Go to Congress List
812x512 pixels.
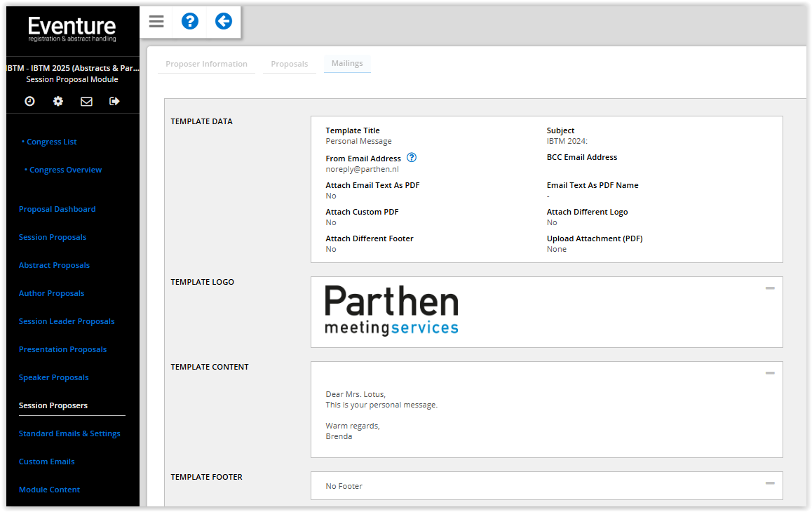(52, 142)
